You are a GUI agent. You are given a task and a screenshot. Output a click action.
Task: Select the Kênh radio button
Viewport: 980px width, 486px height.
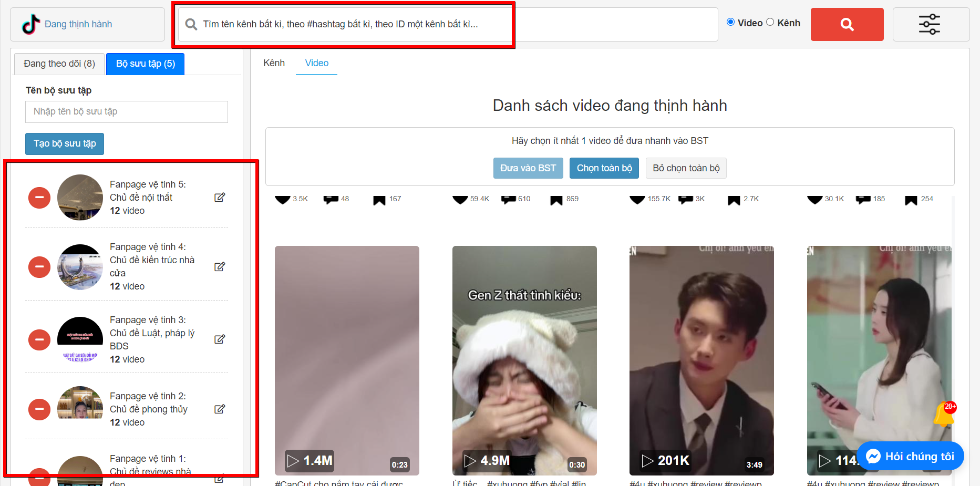point(770,22)
